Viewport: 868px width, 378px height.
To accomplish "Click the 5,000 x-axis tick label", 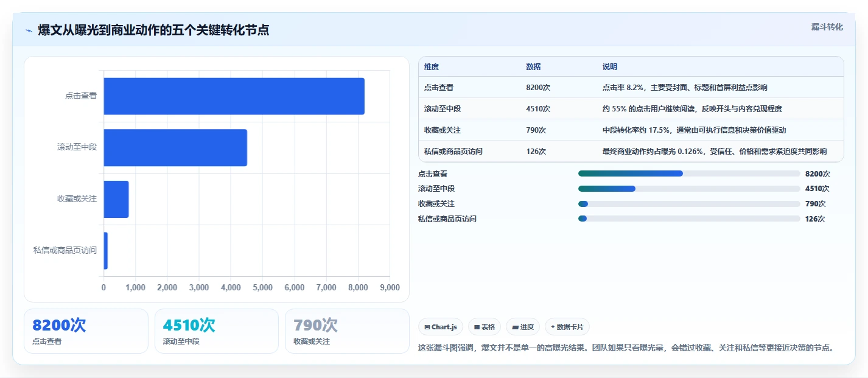I will coord(262,287).
